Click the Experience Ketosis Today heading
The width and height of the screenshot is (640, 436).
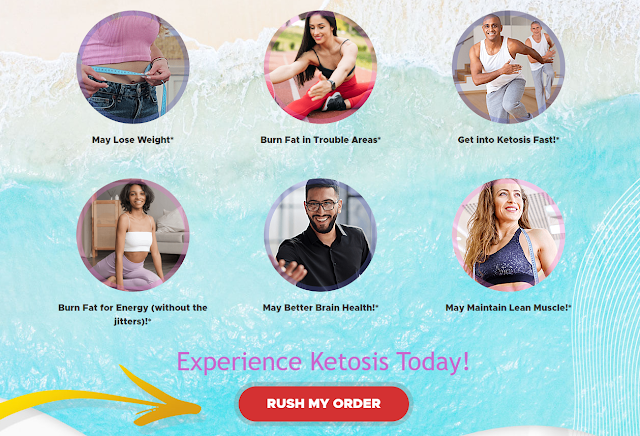[x=323, y=362]
